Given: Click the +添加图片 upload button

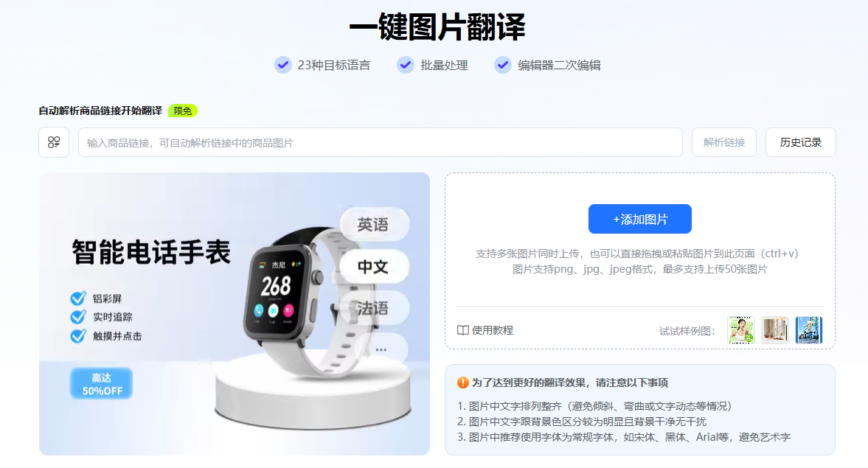Looking at the screenshot, I should point(640,219).
